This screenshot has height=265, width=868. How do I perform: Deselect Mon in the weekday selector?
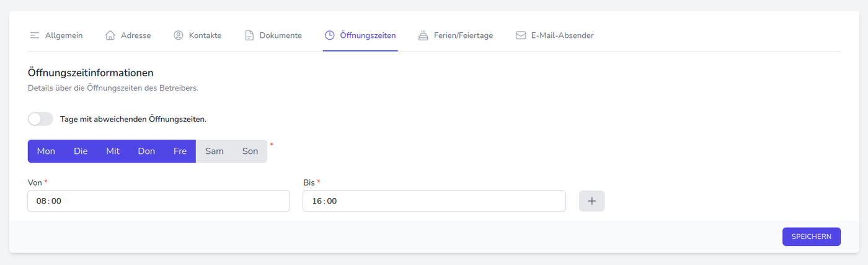tap(46, 151)
